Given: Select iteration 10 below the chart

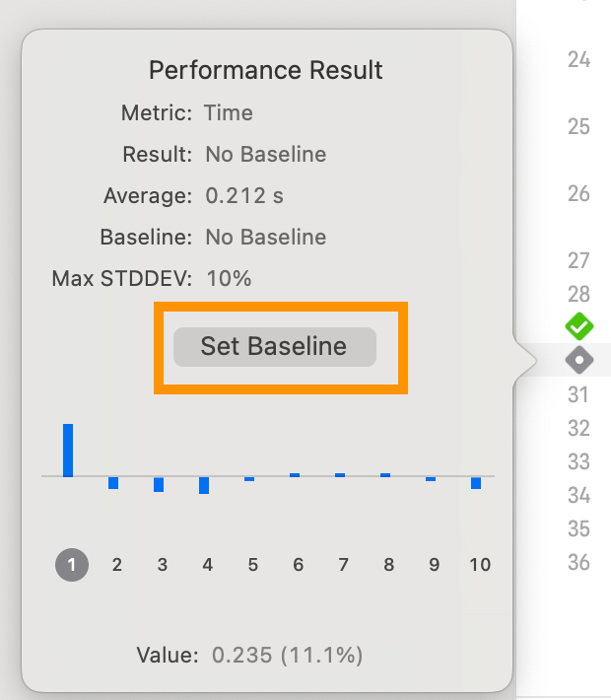Looking at the screenshot, I should tap(479, 565).
